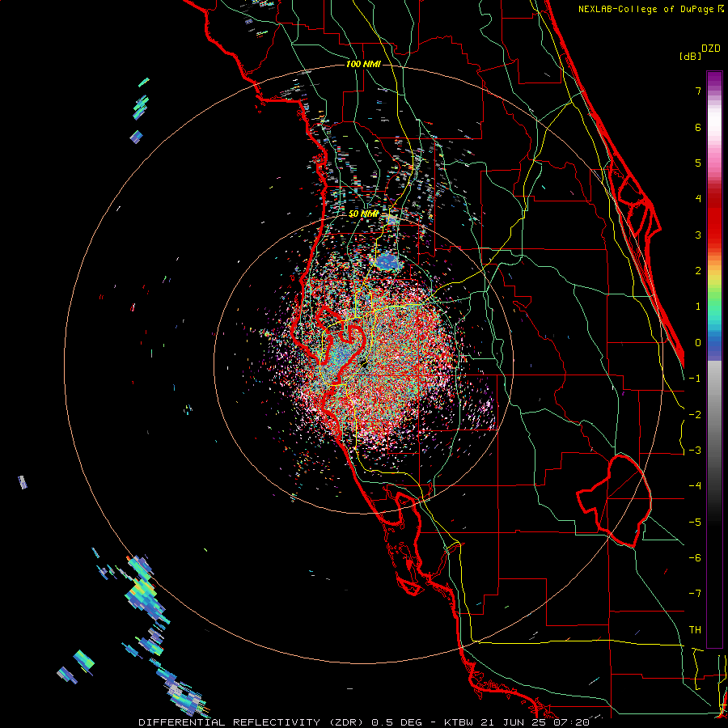Click the 0.5 DEG elevation angle text

[x=397, y=722]
